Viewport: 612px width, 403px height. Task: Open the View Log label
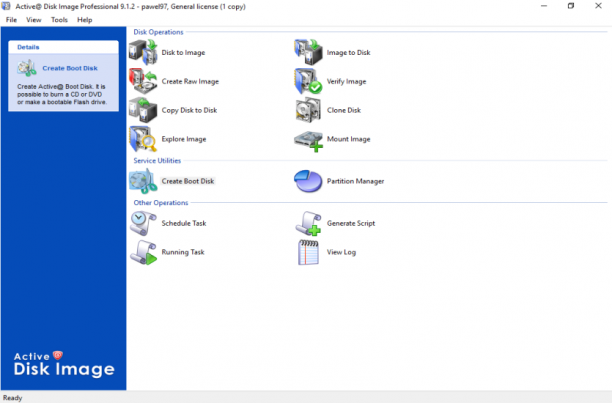coord(342,252)
